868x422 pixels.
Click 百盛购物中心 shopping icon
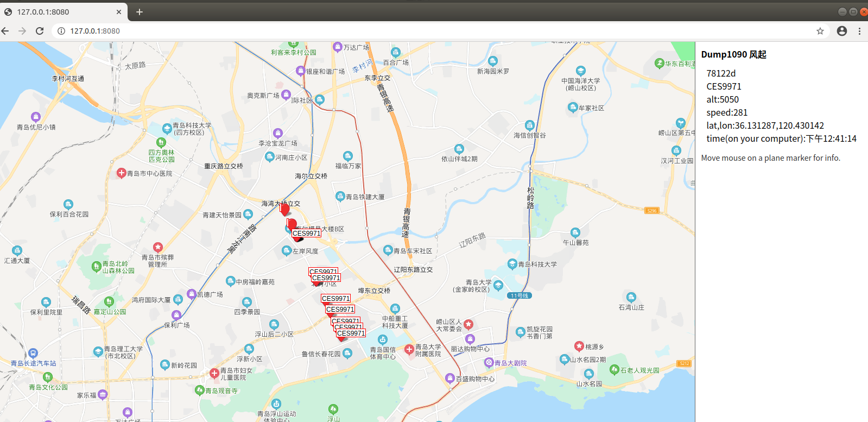pos(449,377)
